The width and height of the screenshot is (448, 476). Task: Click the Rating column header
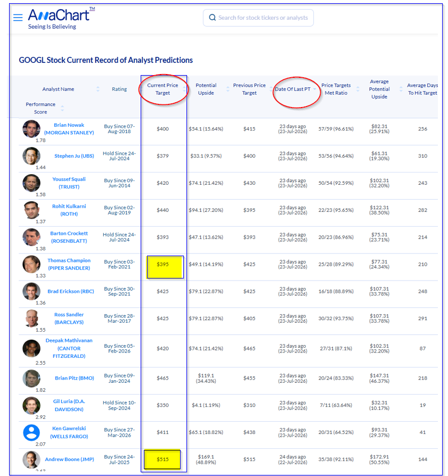pos(119,89)
